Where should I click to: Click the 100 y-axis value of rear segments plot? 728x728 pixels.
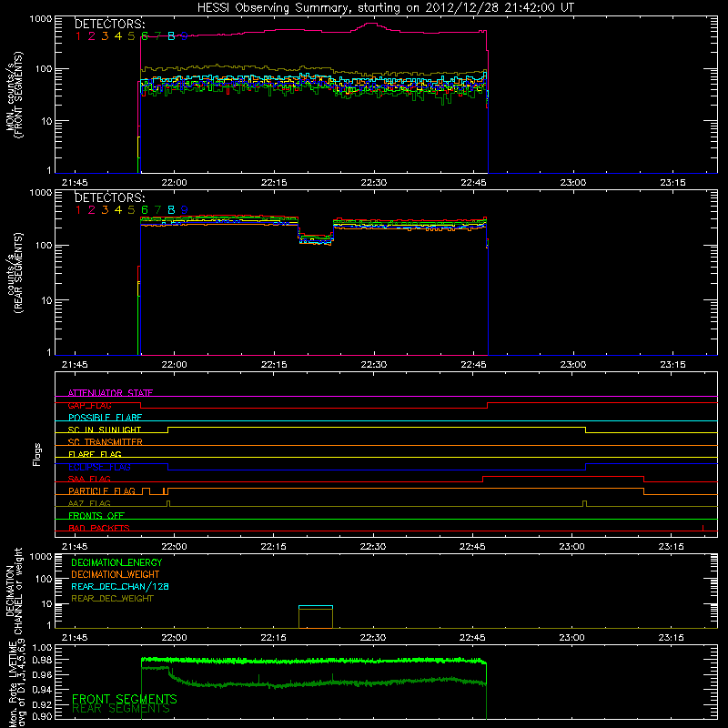(44, 245)
